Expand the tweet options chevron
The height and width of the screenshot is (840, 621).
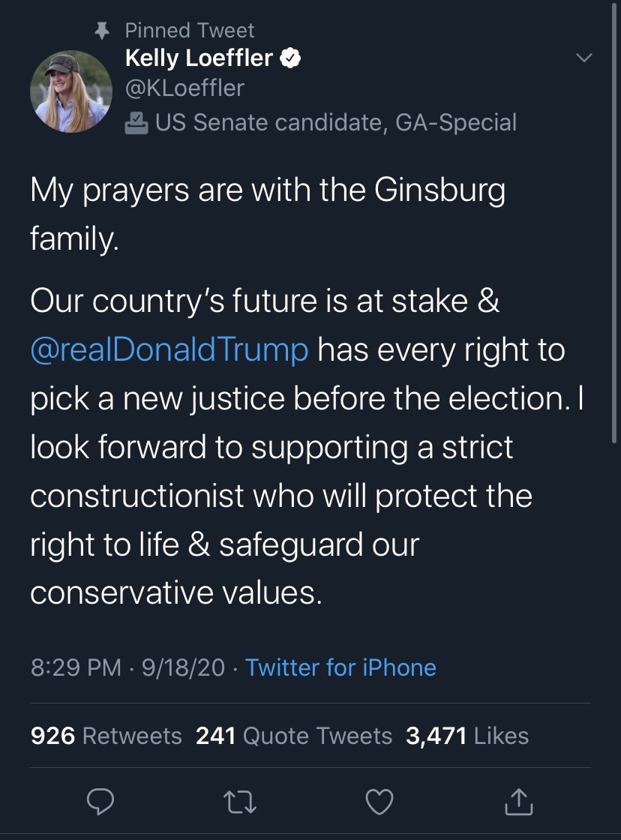[584, 57]
